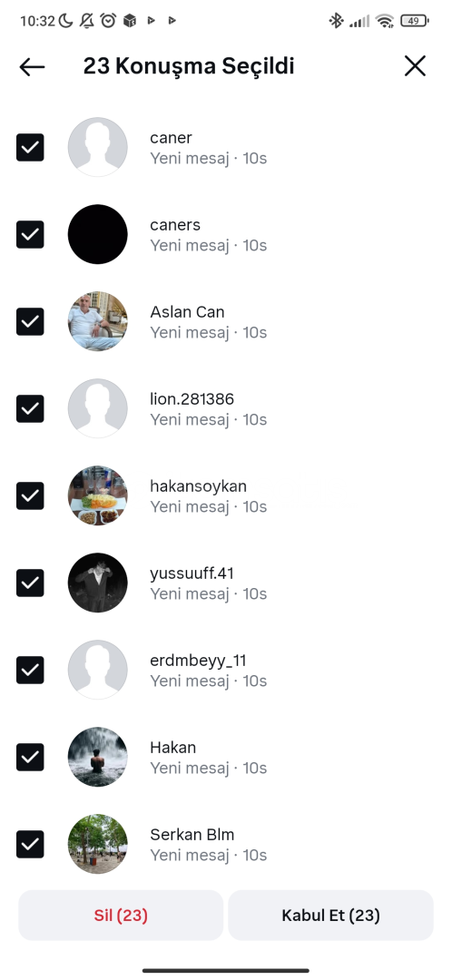The image size is (452, 980).
Task: Open Aslan Can's profile photo
Action: coord(97,321)
